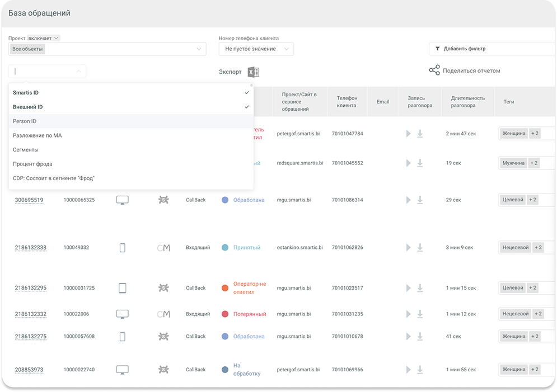Screen dimensions: 557x392
Task: Select Сегменты from column list
Action: click(26, 150)
